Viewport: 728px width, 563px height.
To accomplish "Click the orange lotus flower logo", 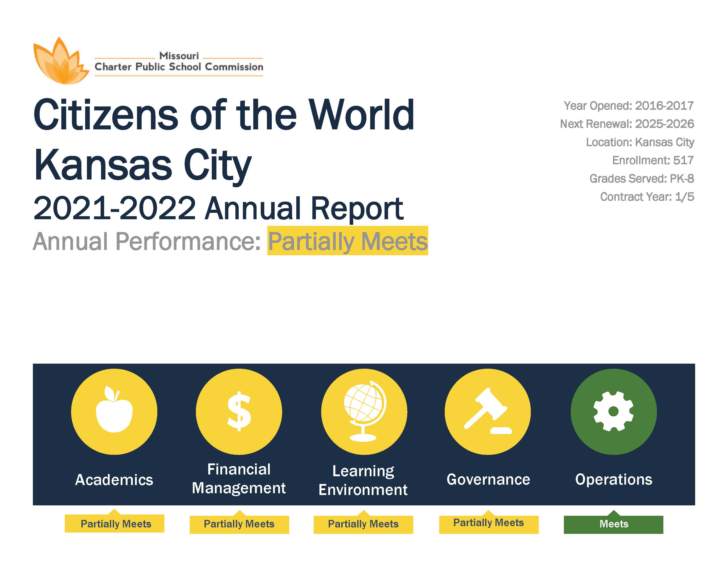I will (x=61, y=60).
